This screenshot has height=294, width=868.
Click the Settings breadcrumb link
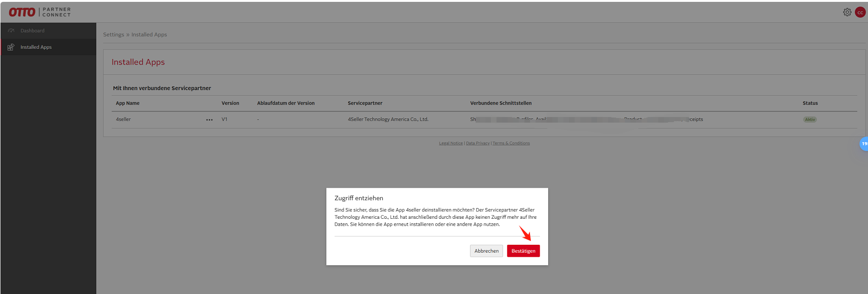coord(113,34)
